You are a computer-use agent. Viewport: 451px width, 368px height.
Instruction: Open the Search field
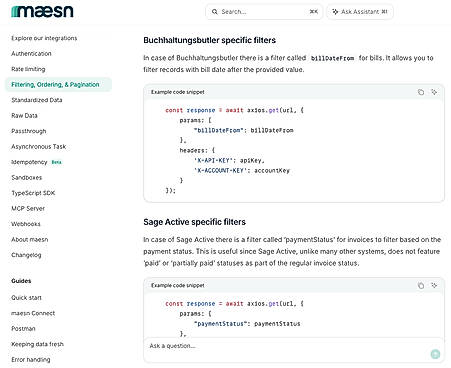(264, 12)
